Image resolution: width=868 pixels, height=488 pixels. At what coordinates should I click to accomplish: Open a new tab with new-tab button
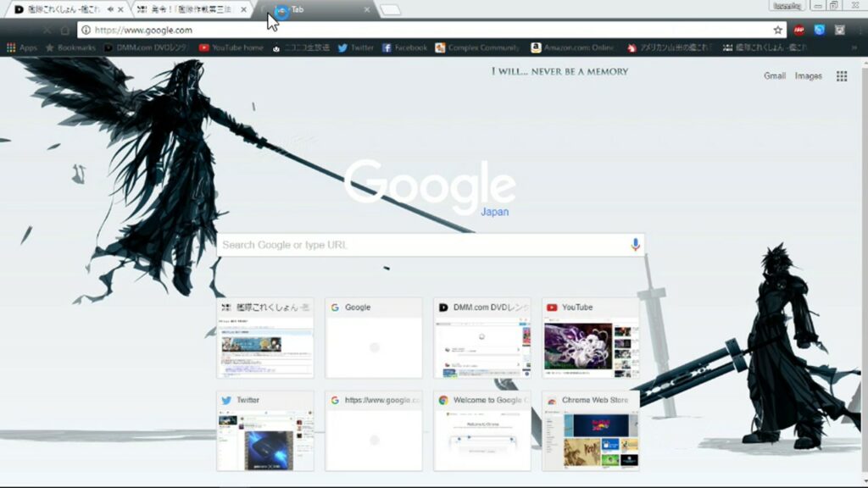391,10
